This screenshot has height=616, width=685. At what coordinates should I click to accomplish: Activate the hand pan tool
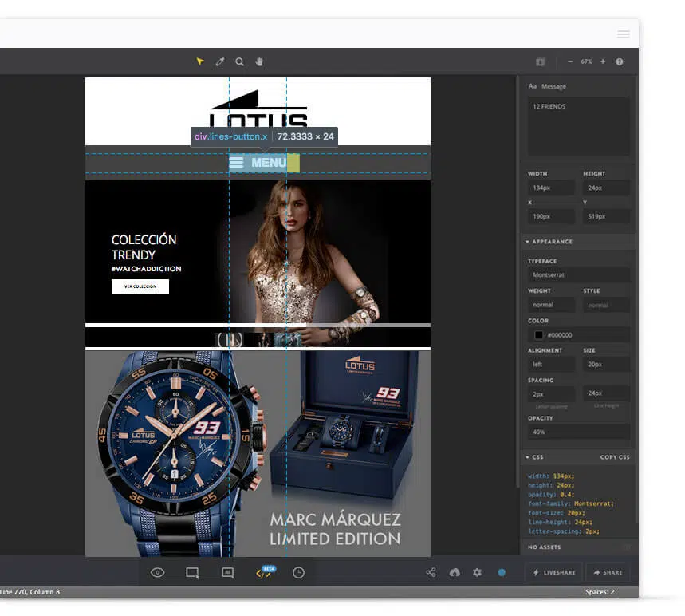pos(259,61)
